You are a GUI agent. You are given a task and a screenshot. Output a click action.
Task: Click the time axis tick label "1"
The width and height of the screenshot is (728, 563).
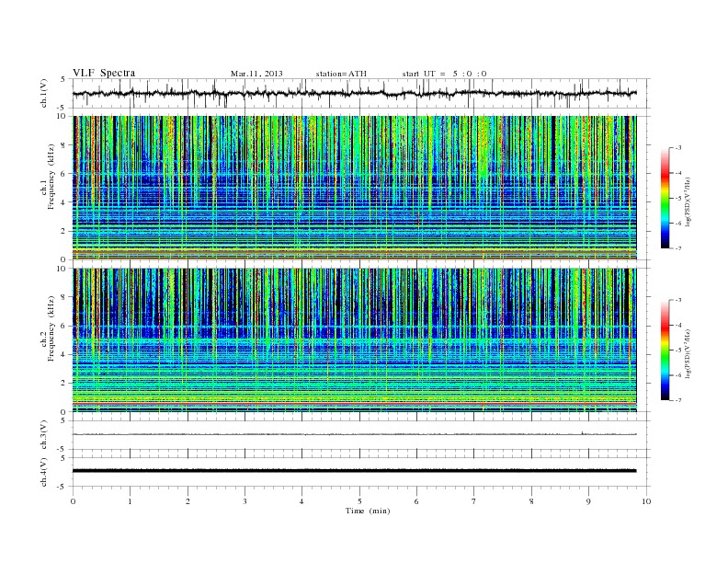point(130,501)
